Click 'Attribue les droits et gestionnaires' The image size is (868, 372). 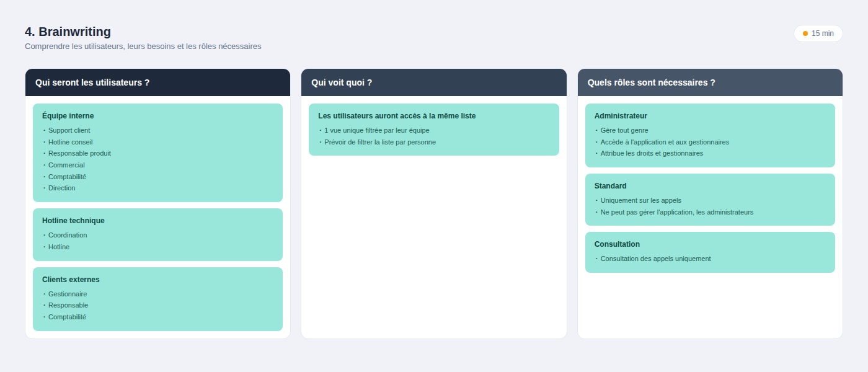(652, 153)
